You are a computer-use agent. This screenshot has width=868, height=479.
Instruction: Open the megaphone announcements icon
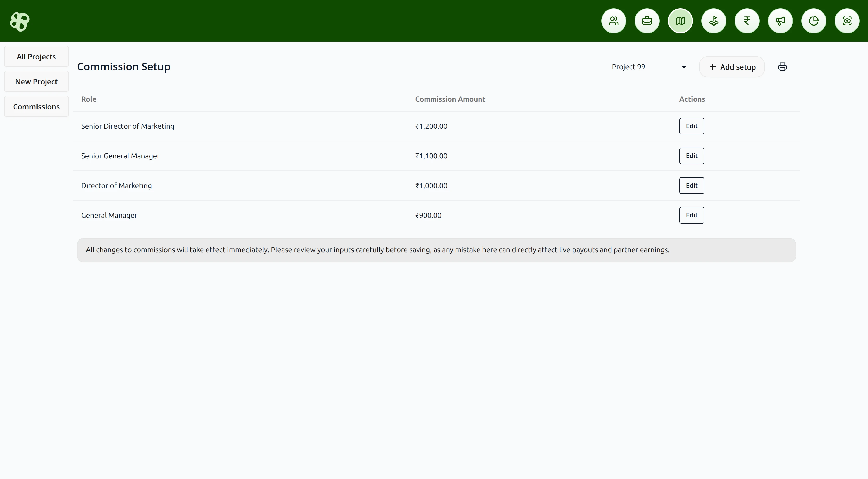[780, 21]
